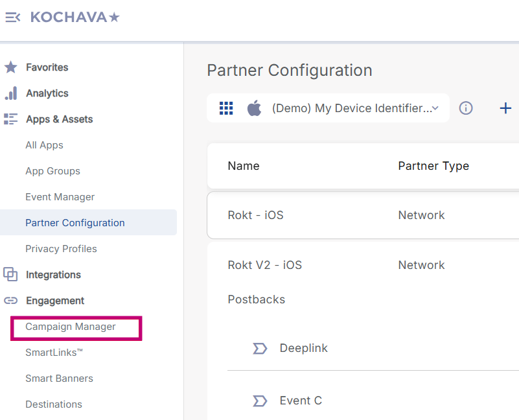
Task: Click the plus icon to add partner
Action: click(505, 108)
